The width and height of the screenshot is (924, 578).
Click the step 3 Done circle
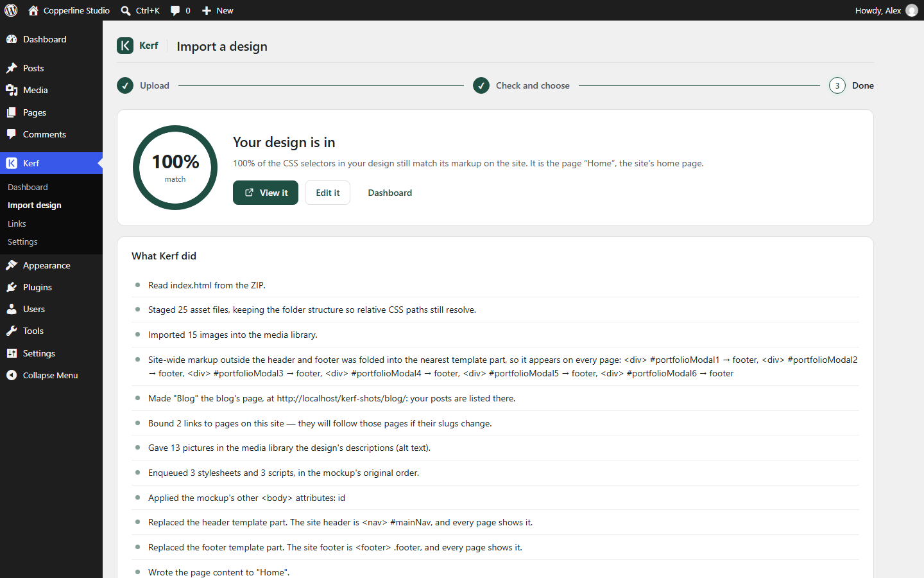tap(837, 85)
